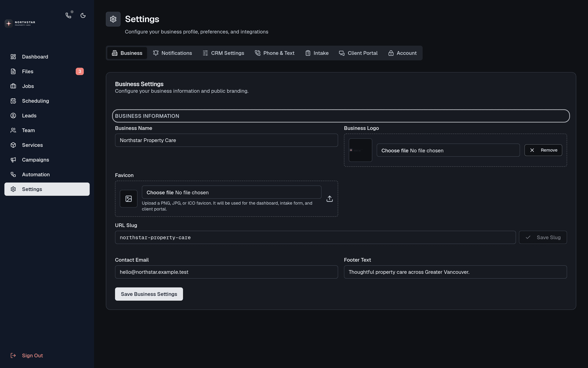Select Settings in the sidebar
588x368 pixels.
point(47,189)
